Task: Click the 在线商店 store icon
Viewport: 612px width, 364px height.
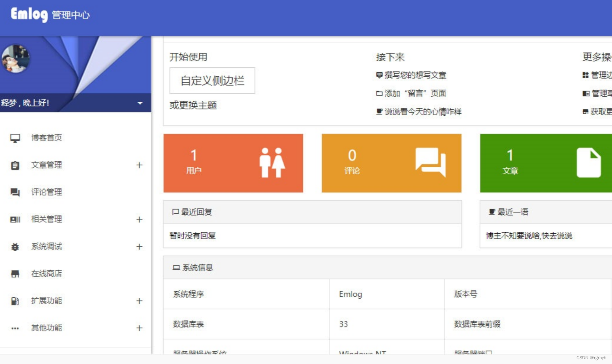Action: (15, 273)
